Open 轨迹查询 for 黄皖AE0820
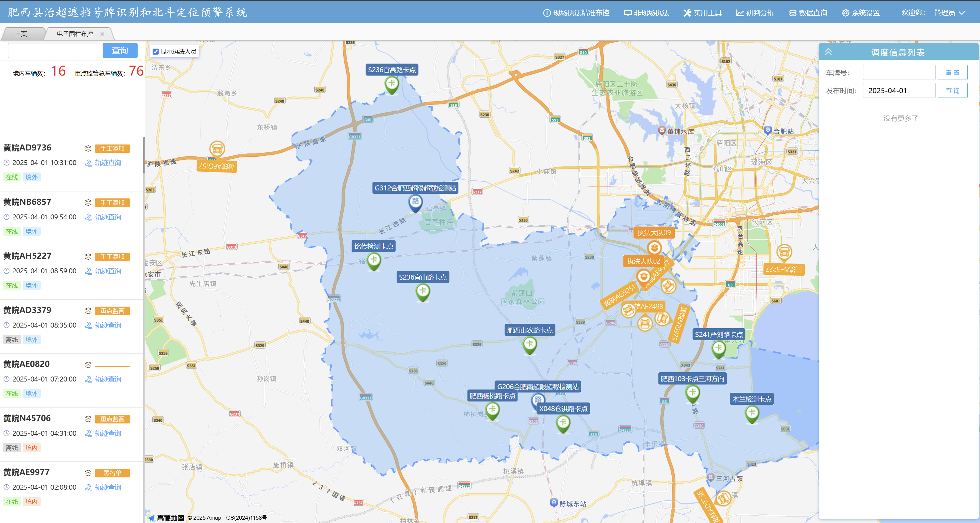Viewport: 980px width, 523px height. point(103,379)
